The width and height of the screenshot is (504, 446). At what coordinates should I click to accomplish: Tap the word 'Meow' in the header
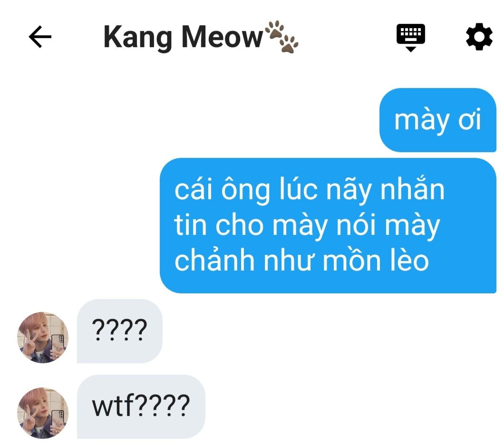223,37
